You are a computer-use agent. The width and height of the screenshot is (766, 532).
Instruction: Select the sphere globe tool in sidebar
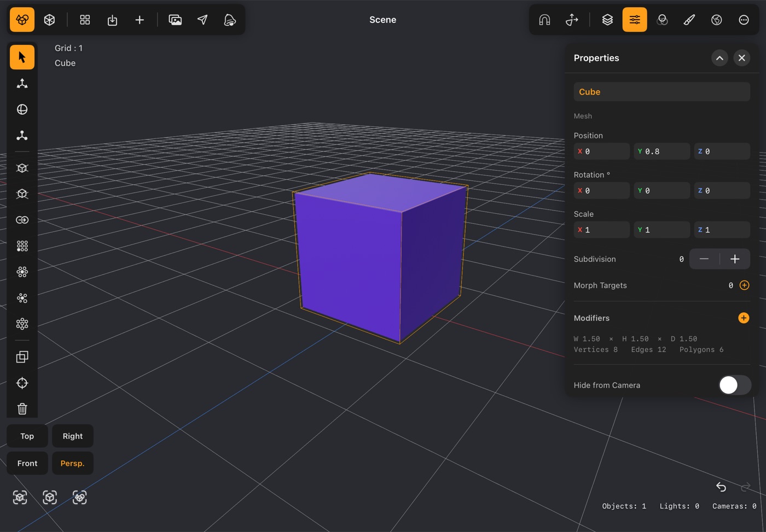click(22, 109)
